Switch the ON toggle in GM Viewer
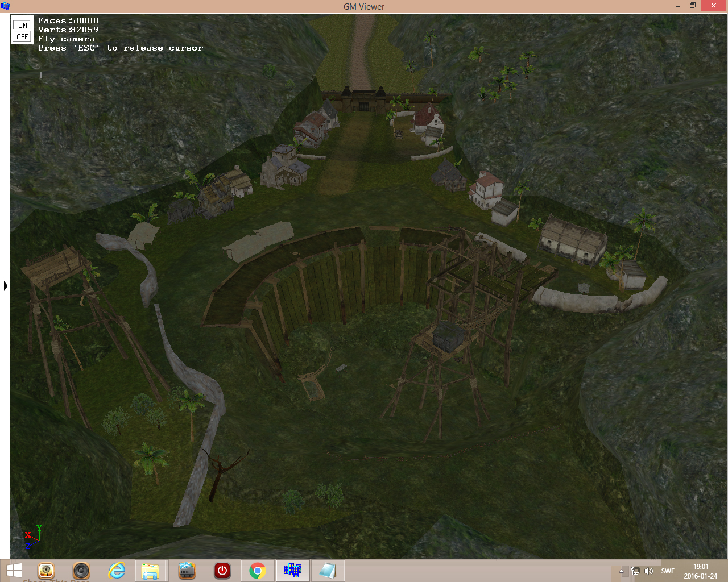The image size is (728, 582). 23,25
